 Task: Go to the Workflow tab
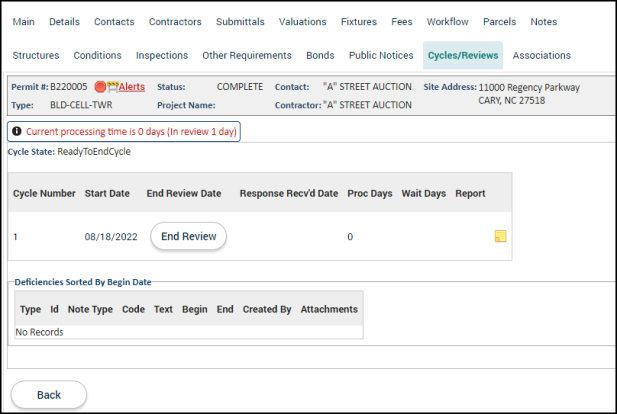click(448, 22)
